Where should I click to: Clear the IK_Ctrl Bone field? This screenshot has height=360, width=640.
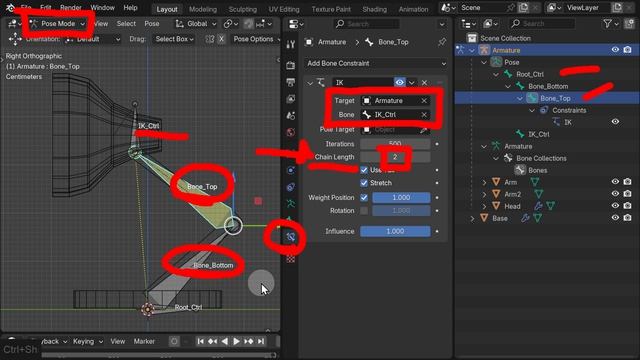(424, 115)
